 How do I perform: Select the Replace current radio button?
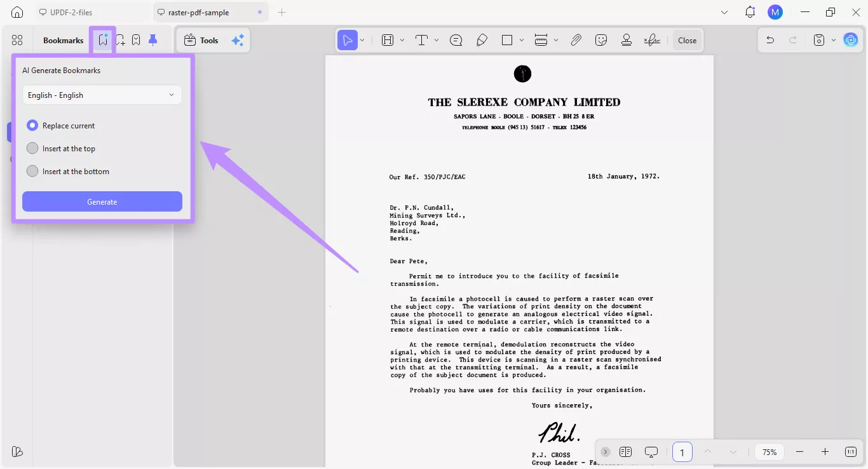(32, 125)
